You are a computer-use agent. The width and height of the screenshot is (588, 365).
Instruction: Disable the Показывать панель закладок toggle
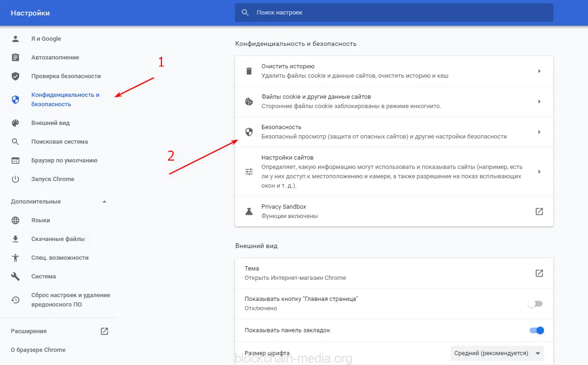click(537, 330)
